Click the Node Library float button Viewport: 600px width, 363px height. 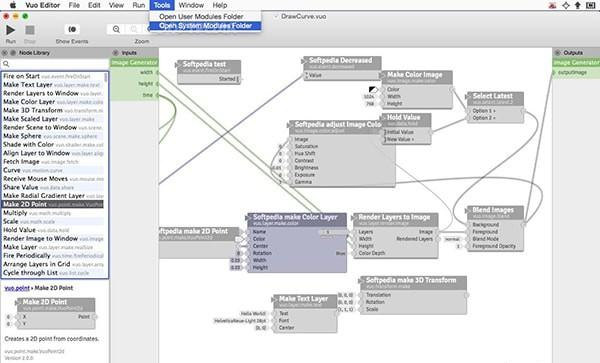pos(13,53)
